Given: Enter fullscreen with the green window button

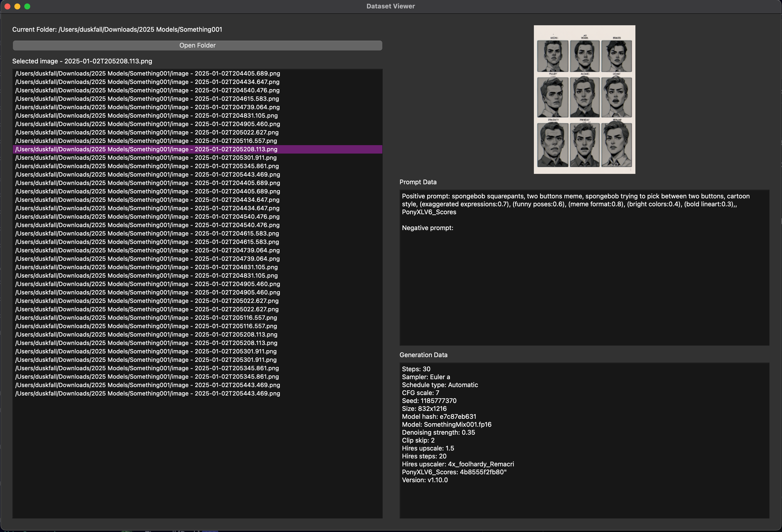Looking at the screenshot, I should click(x=27, y=6).
